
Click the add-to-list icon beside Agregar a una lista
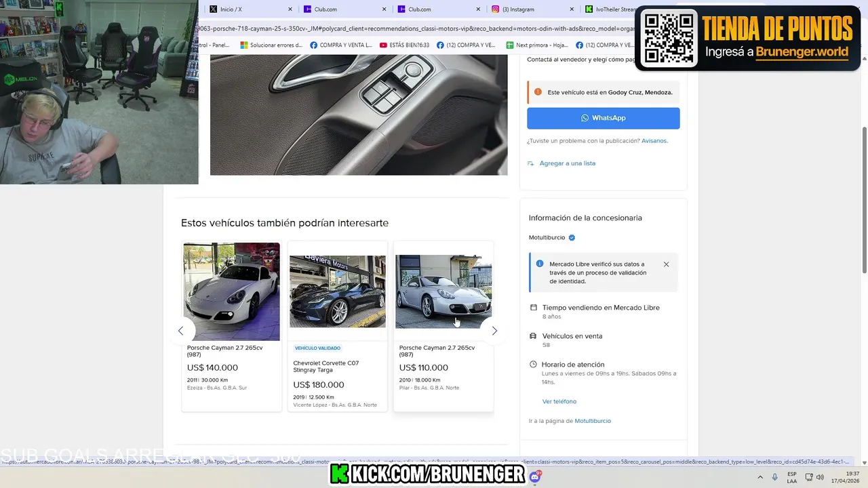[531, 163]
